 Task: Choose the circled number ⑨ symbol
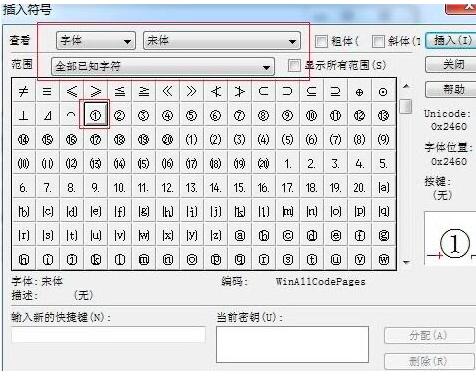pos(287,115)
